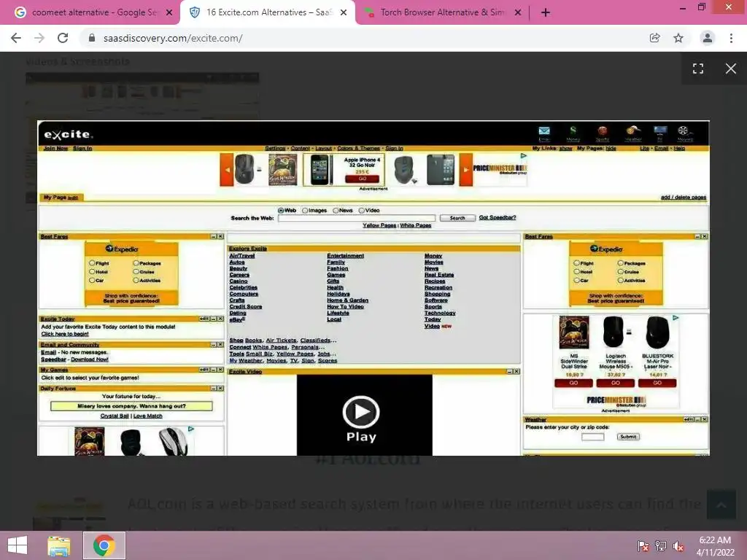
Task: Open the taskbar clock and date
Action: (x=715, y=545)
